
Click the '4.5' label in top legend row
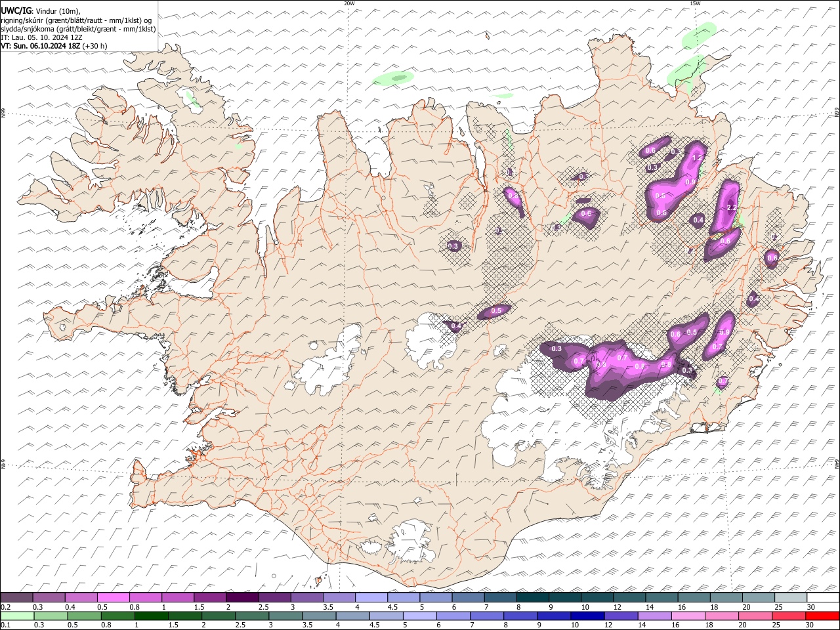pos(392,607)
